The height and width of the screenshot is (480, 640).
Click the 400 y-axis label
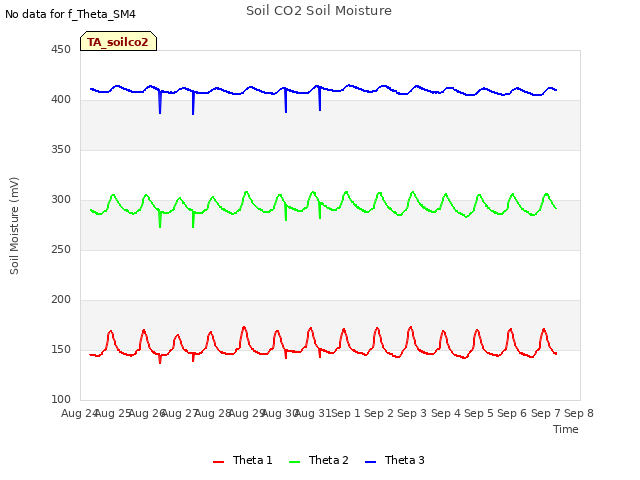[61, 100]
